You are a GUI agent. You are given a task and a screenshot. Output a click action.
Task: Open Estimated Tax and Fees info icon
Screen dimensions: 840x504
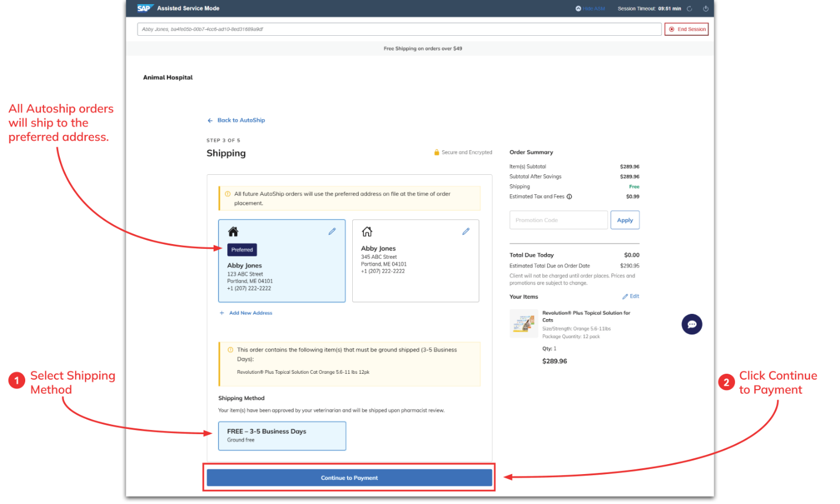pos(569,197)
